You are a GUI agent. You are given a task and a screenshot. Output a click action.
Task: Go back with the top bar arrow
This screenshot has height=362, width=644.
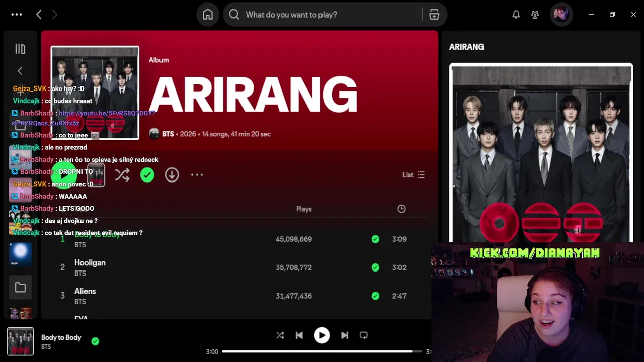[39, 15]
